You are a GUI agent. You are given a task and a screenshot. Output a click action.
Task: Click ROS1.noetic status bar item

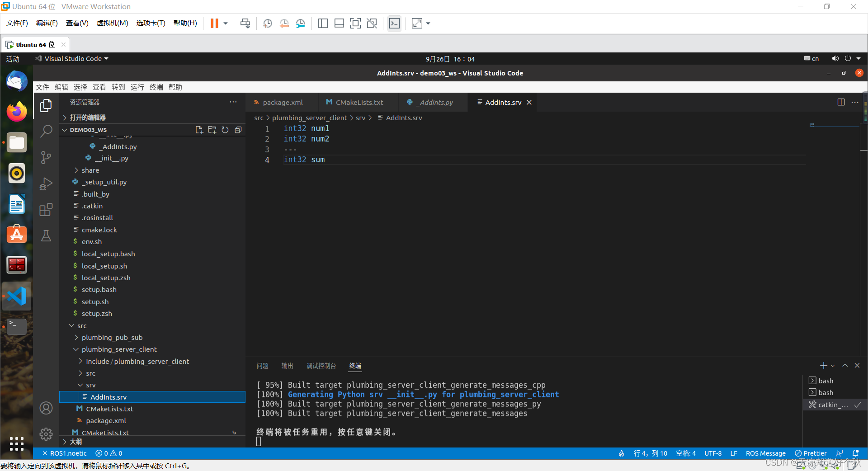pos(64,453)
